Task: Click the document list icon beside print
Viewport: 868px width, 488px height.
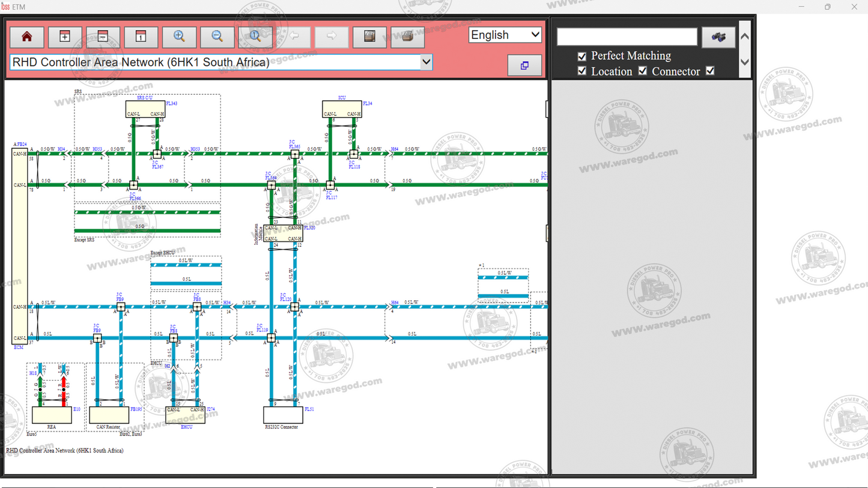Action: coord(369,37)
